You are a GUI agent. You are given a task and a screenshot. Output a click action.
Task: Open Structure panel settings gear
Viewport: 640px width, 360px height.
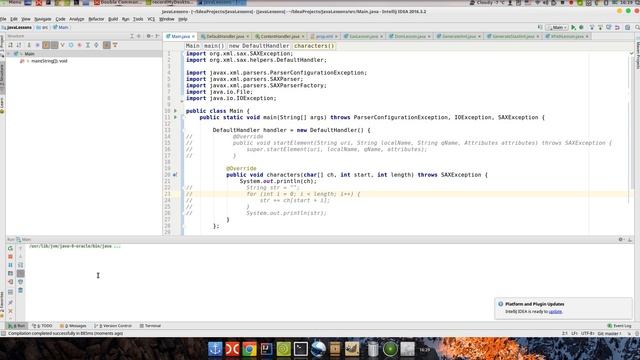[x=149, y=36]
